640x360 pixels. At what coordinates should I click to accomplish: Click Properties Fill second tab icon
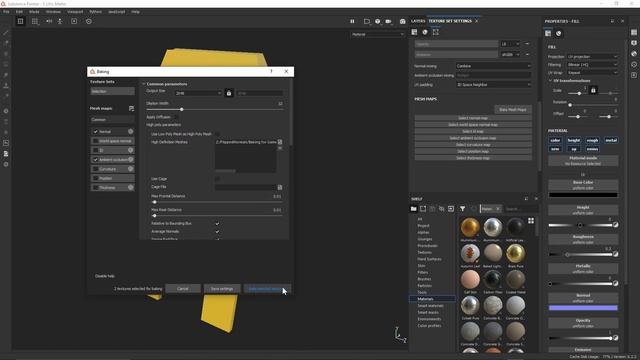click(x=559, y=33)
